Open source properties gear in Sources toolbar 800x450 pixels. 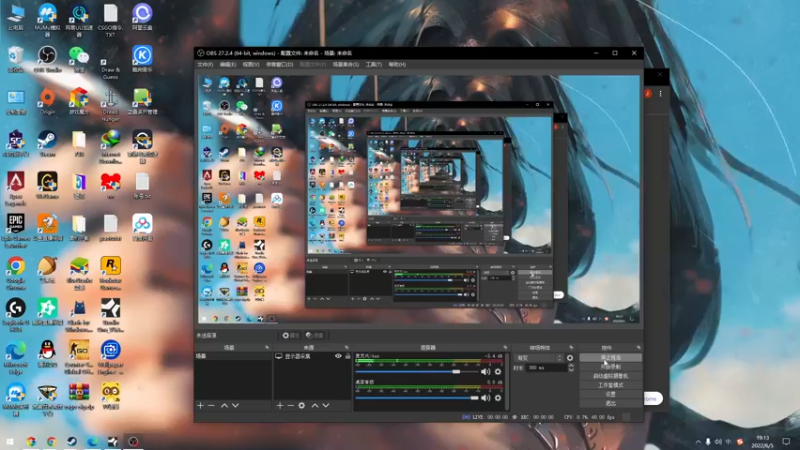[302, 406]
